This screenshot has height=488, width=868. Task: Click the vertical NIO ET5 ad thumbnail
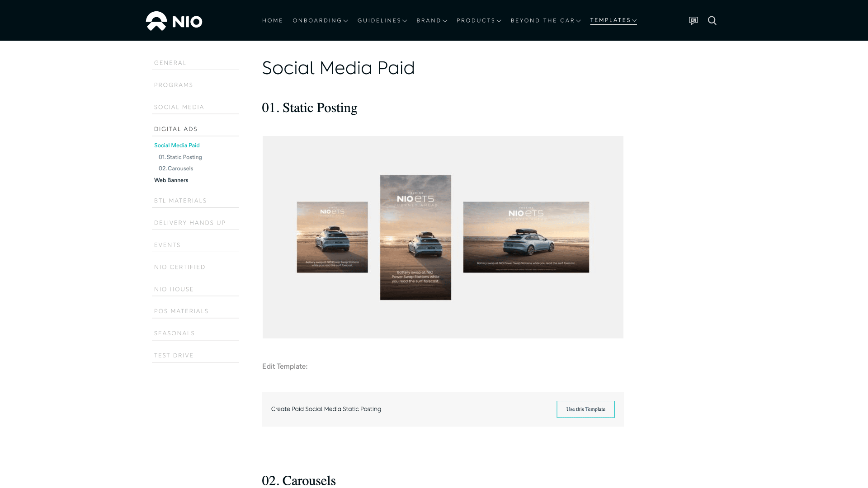[415, 238]
